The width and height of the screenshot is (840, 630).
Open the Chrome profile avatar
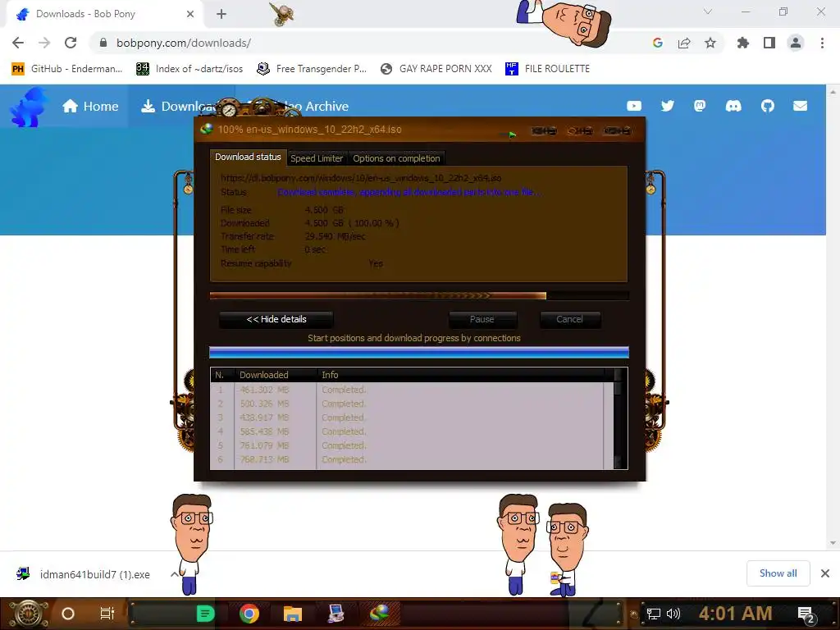(796, 43)
